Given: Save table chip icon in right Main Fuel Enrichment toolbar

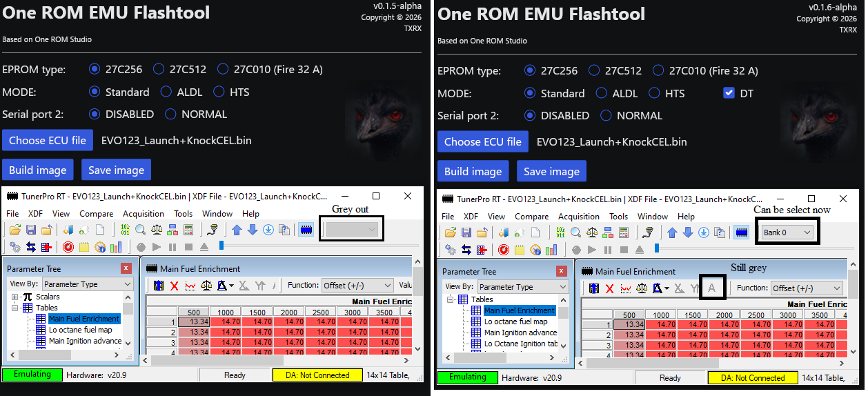Looking at the screenshot, I should click(x=594, y=288).
